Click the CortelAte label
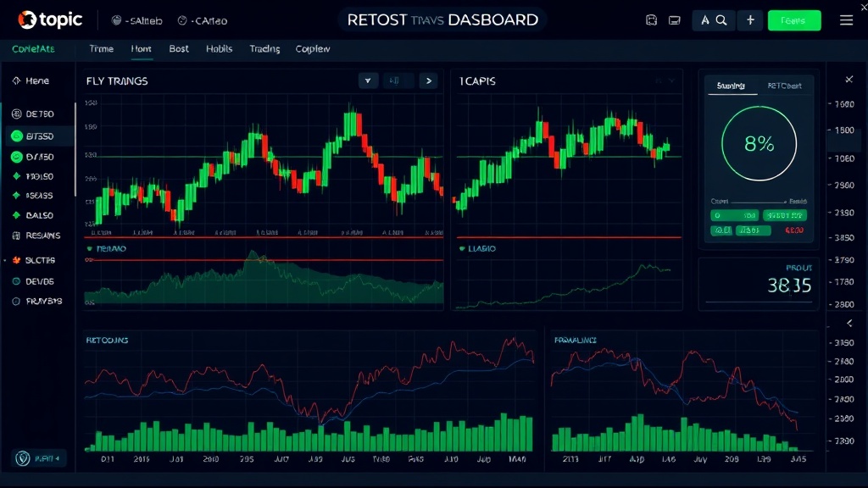 point(33,48)
